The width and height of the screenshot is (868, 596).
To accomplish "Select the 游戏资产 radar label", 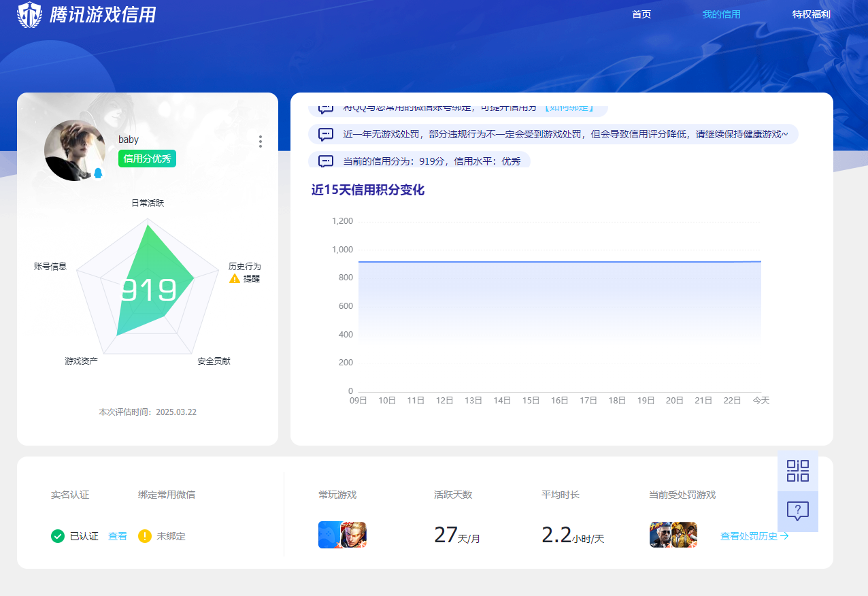I will tap(82, 361).
